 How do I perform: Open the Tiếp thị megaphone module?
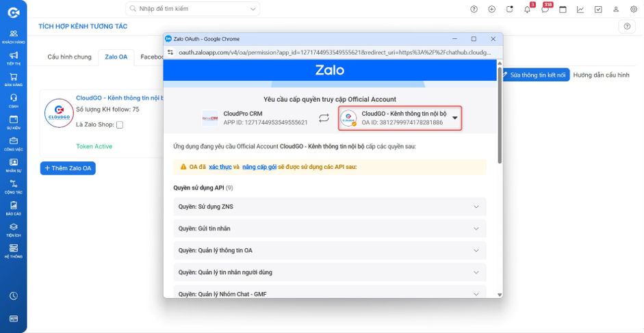click(x=14, y=58)
